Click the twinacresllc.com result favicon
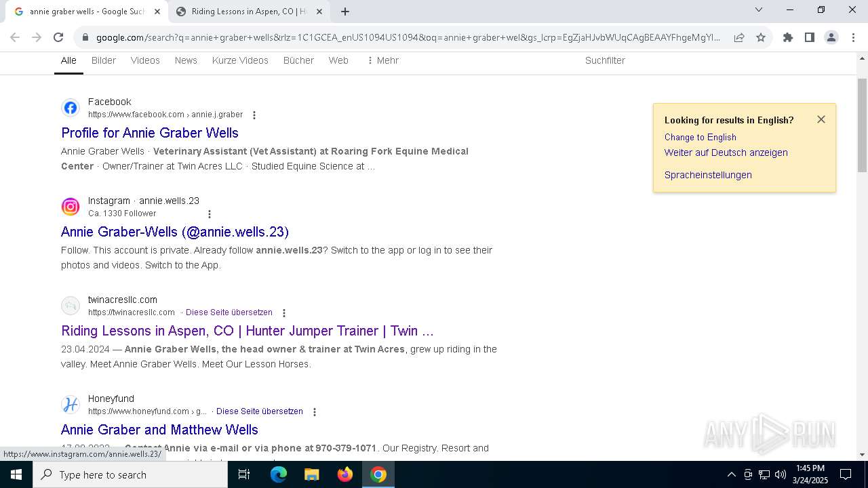868x488 pixels. coord(71,306)
